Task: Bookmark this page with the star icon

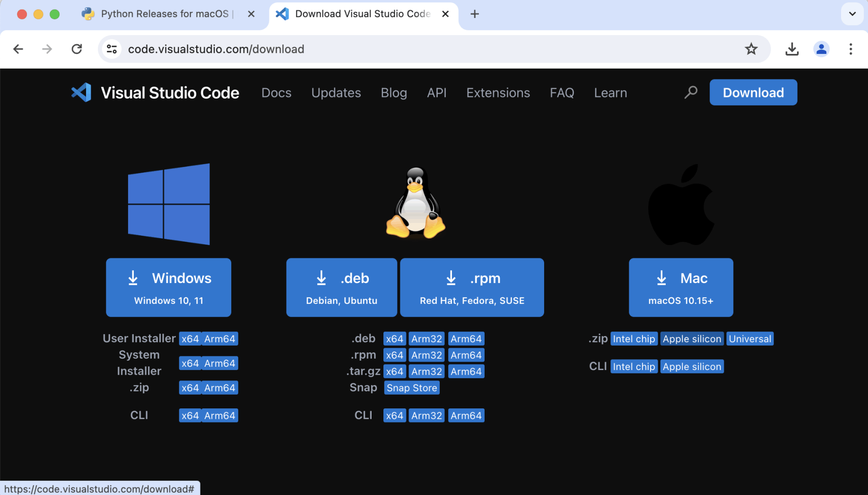Action: pyautogui.click(x=751, y=49)
